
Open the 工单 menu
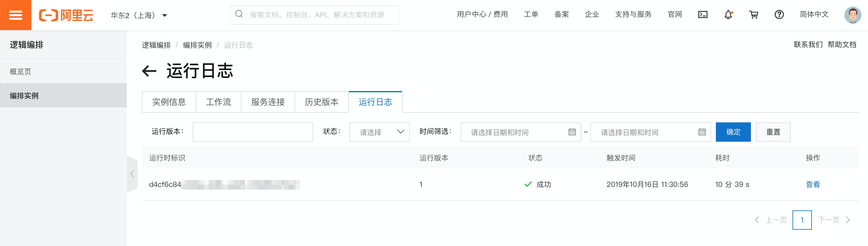click(x=531, y=14)
